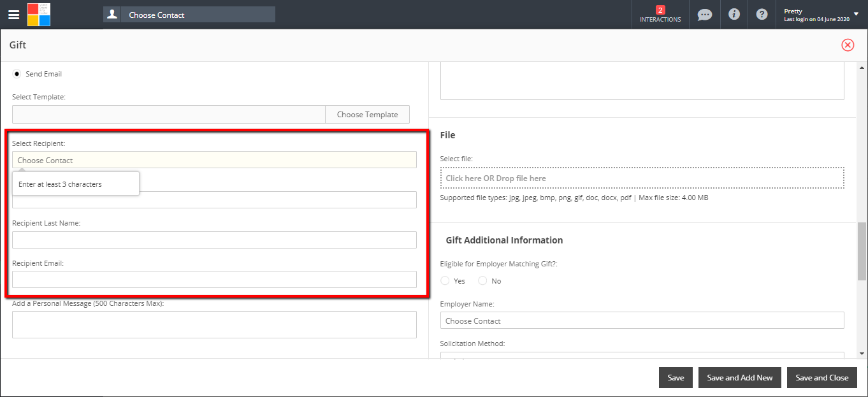868x397 pixels.
Task: Click the 'File' section heading
Action: click(x=447, y=135)
